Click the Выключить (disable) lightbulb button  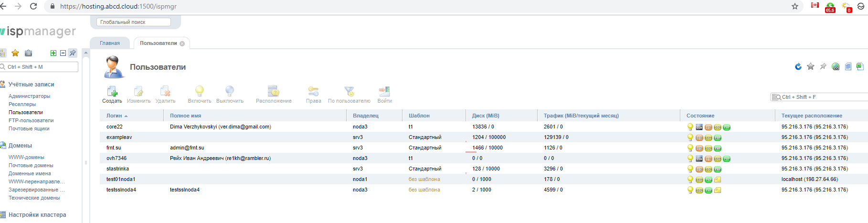(x=230, y=92)
